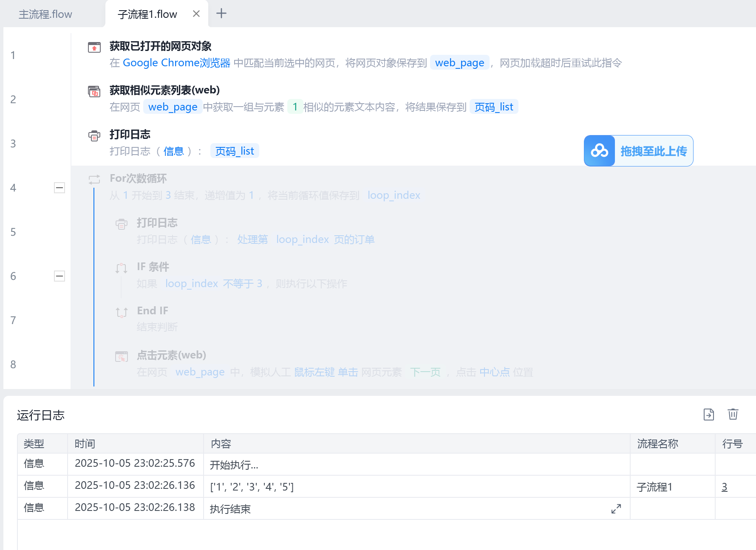This screenshot has width=756, height=550.
Task: Click the 页码_list variable in step 2
Action: [x=494, y=107]
